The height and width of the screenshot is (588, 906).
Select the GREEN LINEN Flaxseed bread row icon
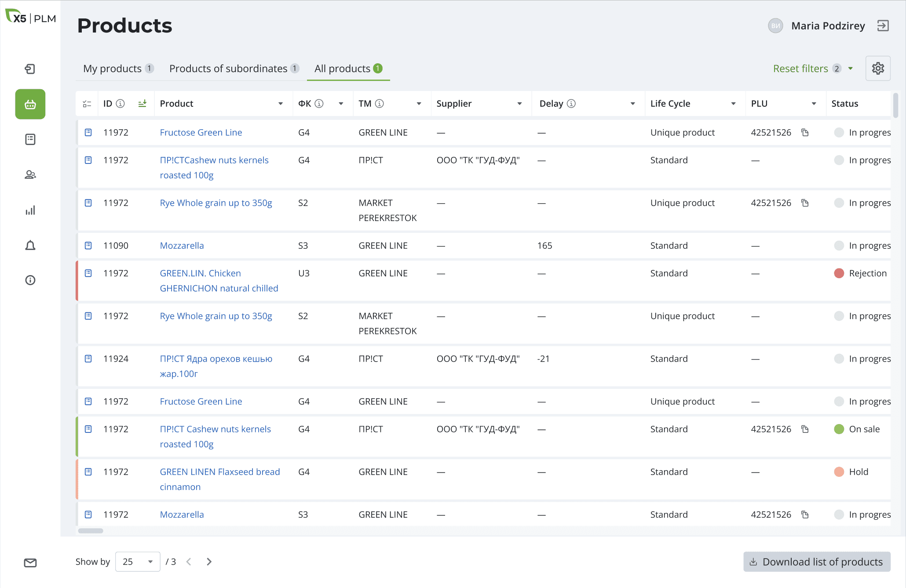[88, 472]
